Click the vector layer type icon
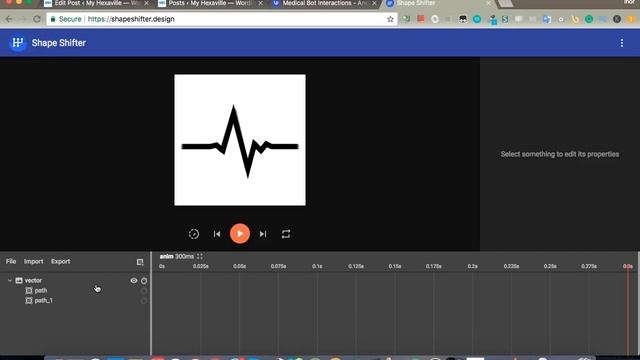Screen dimensions: 640x360 (x=19, y=280)
